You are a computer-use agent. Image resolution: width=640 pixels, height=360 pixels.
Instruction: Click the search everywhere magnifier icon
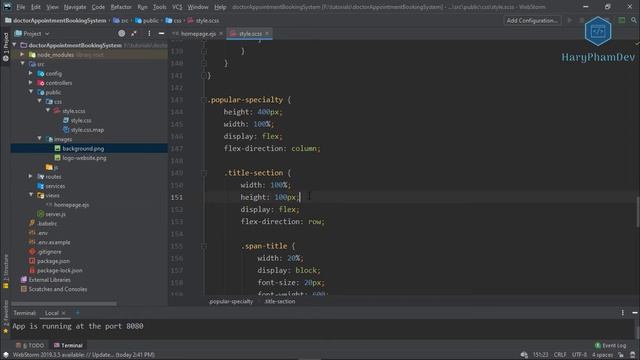click(633, 20)
